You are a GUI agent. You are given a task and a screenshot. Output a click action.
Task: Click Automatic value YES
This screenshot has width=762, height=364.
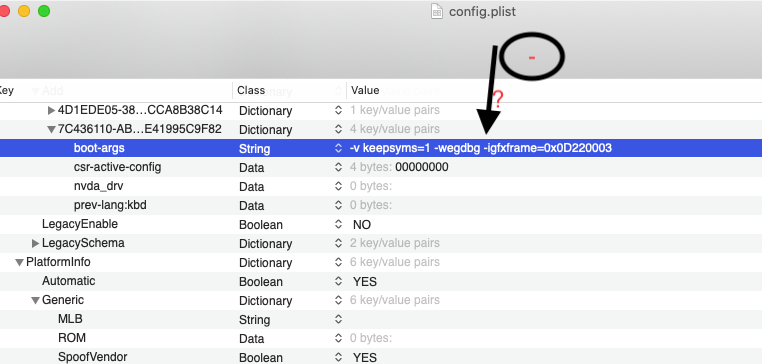(365, 281)
